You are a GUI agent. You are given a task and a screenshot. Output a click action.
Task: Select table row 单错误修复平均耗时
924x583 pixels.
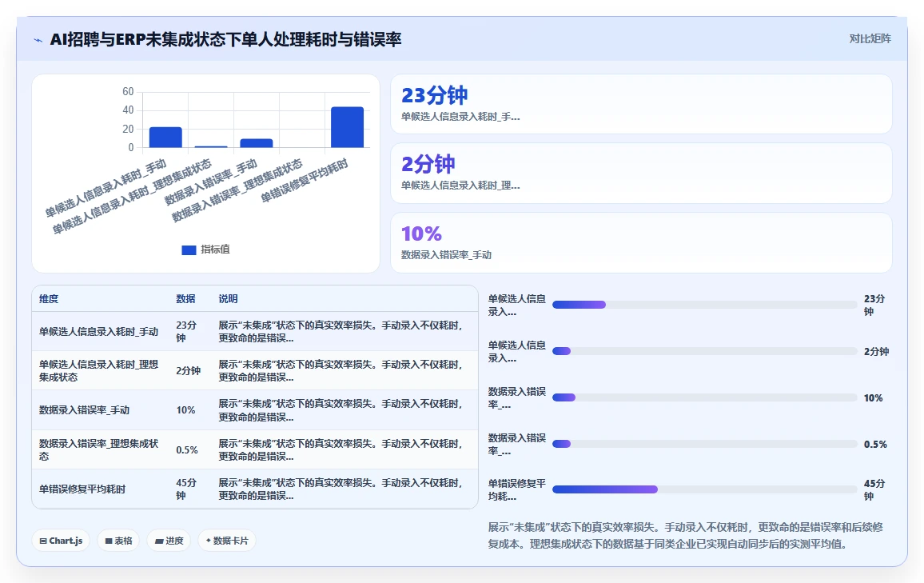click(254, 489)
